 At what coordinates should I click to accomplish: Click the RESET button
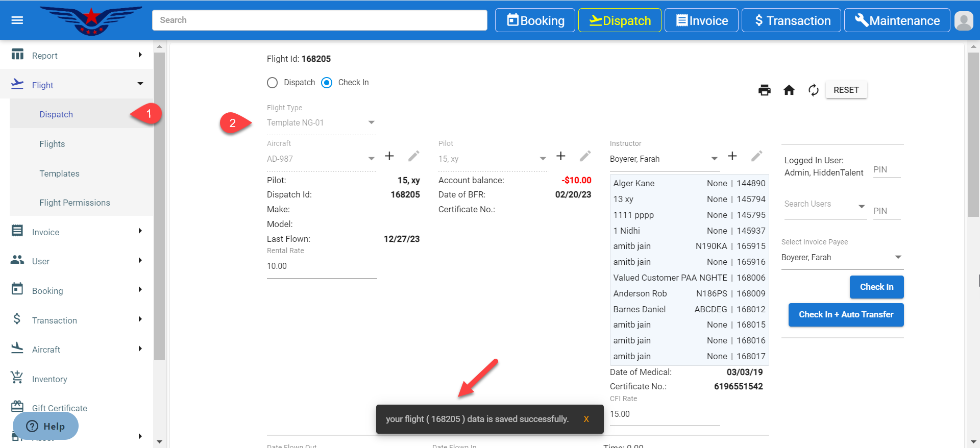[846, 90]
